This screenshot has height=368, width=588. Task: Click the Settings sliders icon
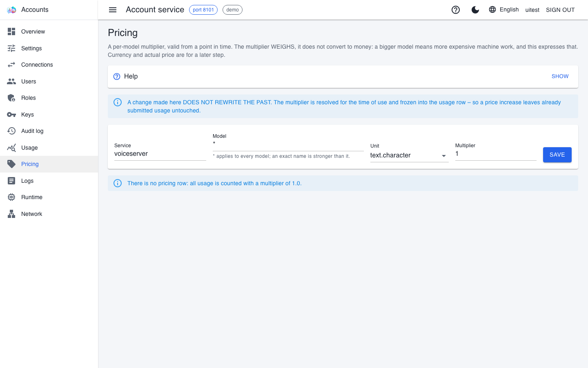[11, 48]
